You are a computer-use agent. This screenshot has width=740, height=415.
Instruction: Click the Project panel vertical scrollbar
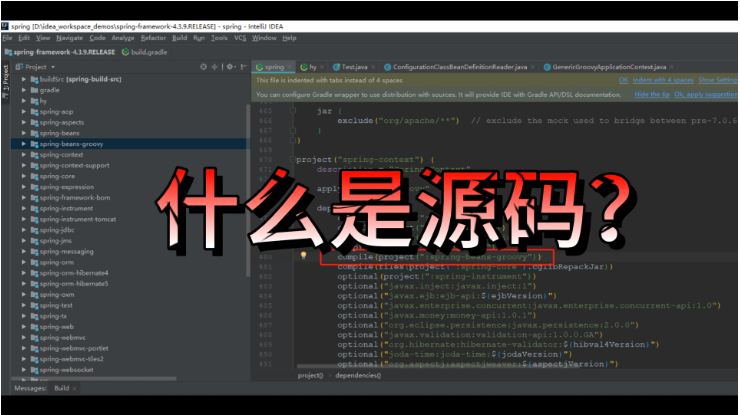(248, 190)
